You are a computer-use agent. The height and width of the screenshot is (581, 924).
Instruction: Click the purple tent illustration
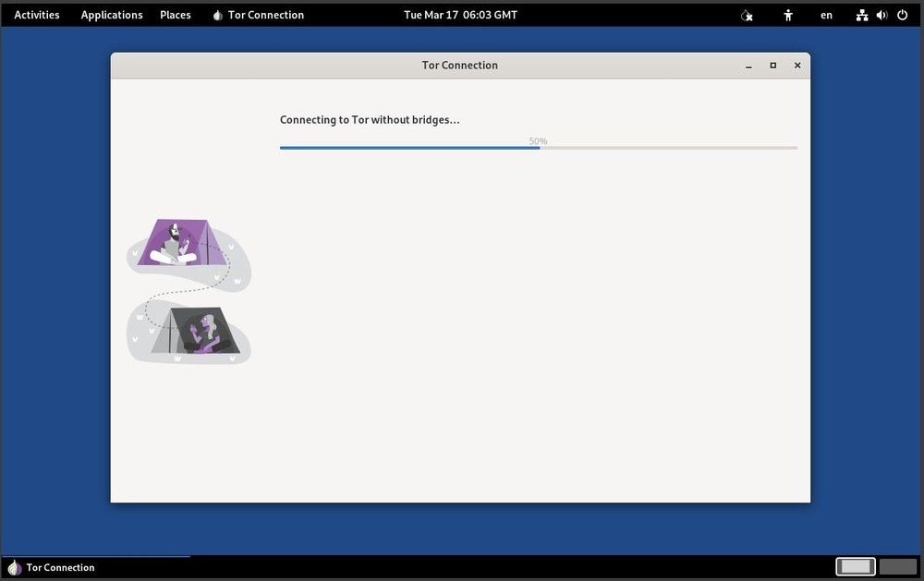coord(181,242)
